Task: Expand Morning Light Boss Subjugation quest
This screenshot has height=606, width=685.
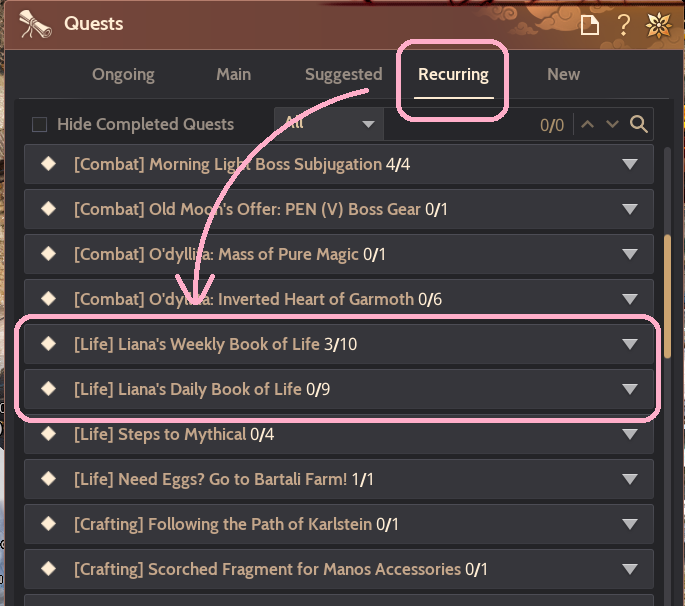Action: point(629,164)
